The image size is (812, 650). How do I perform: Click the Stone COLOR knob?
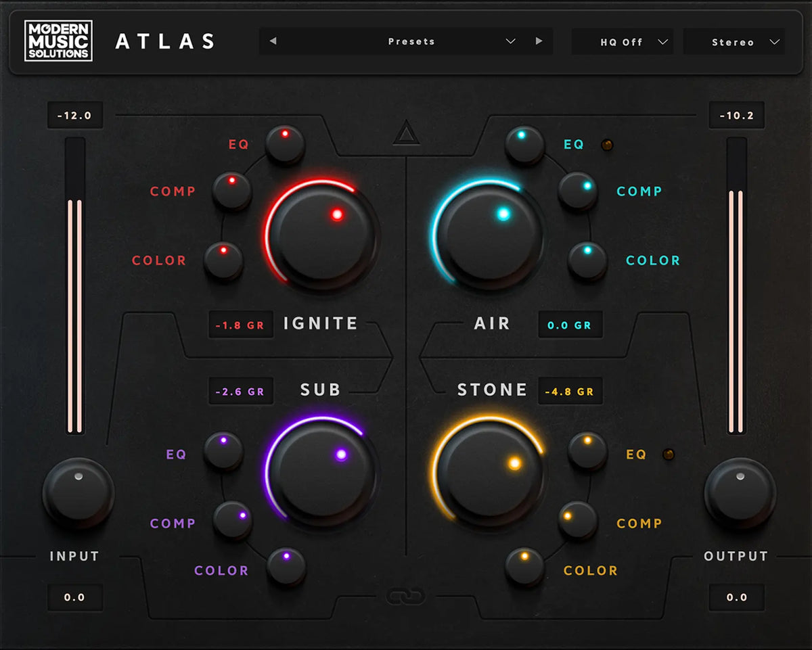pyautogui.click(x=525, y=566)
